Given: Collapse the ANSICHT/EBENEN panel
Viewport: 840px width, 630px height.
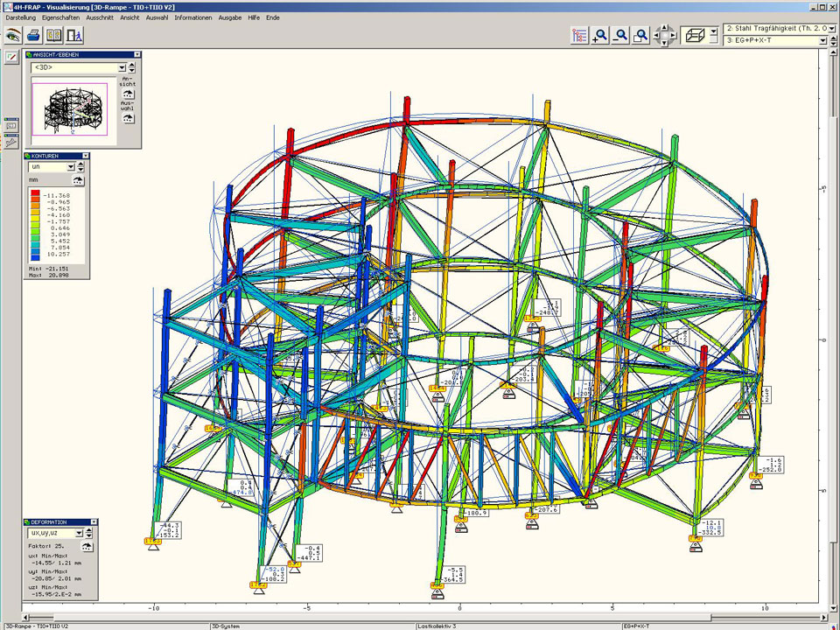Looking at the screenshot, I should [136, 54].
